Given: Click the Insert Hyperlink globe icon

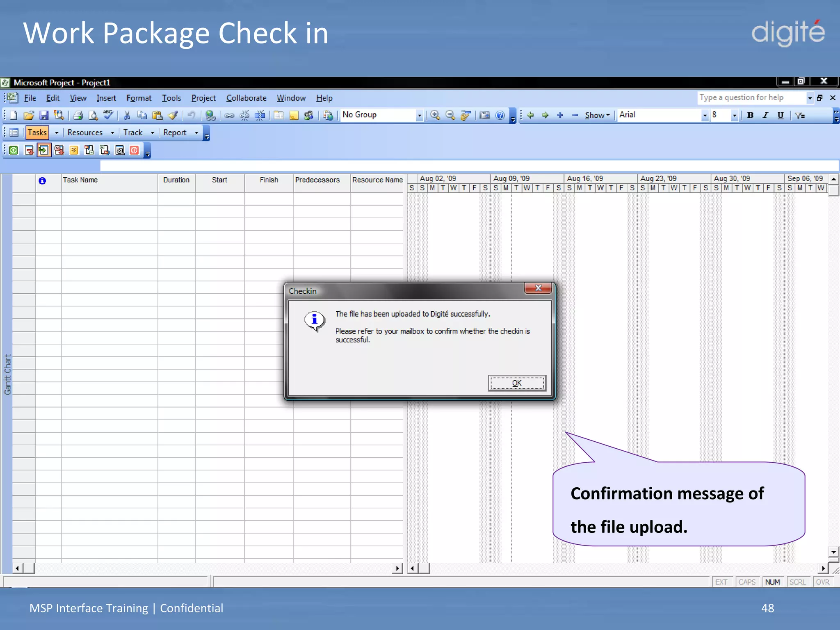Looking at the screenshot, I should point(210,115).
